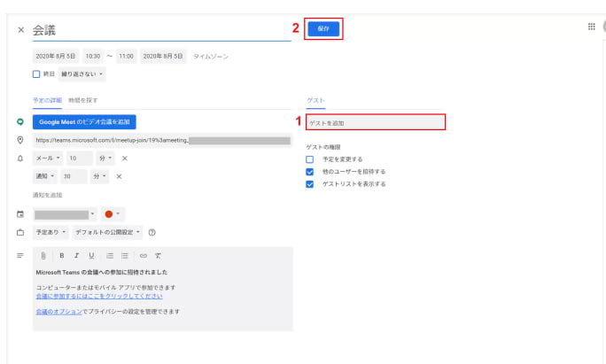This screenshot has height=364, width=606.
Task: Click the calendar icon beside calendar selector
Action: click(x=20, y=214)
